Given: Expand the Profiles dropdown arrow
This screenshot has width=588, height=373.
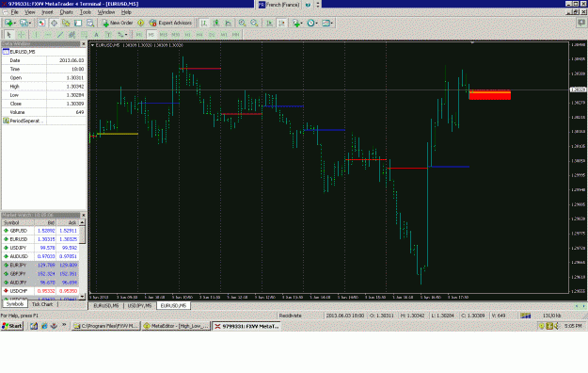Looking at the screenshot, I should point(30,24).
